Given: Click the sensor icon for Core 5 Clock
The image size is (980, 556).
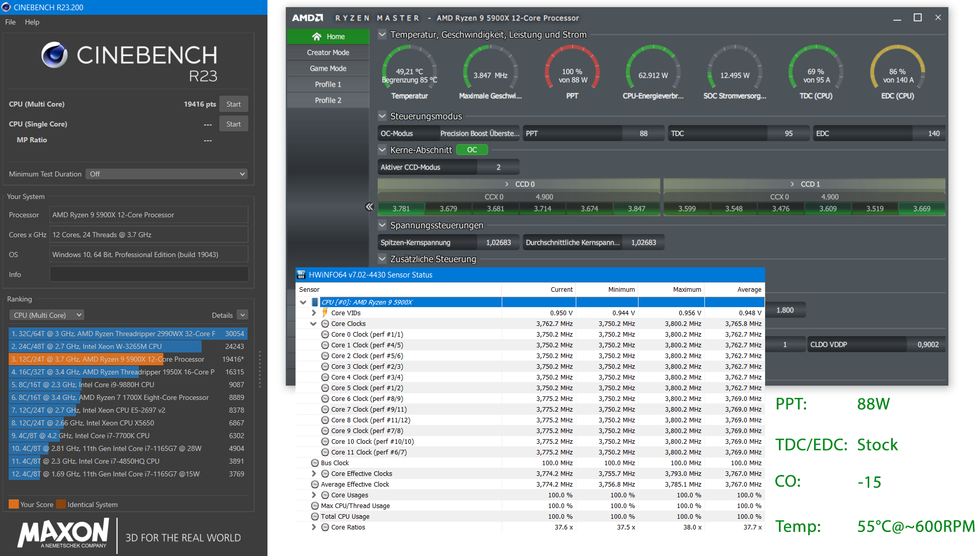Looking at the screenshot, I should pyautogui.click(x=325, y=388).
